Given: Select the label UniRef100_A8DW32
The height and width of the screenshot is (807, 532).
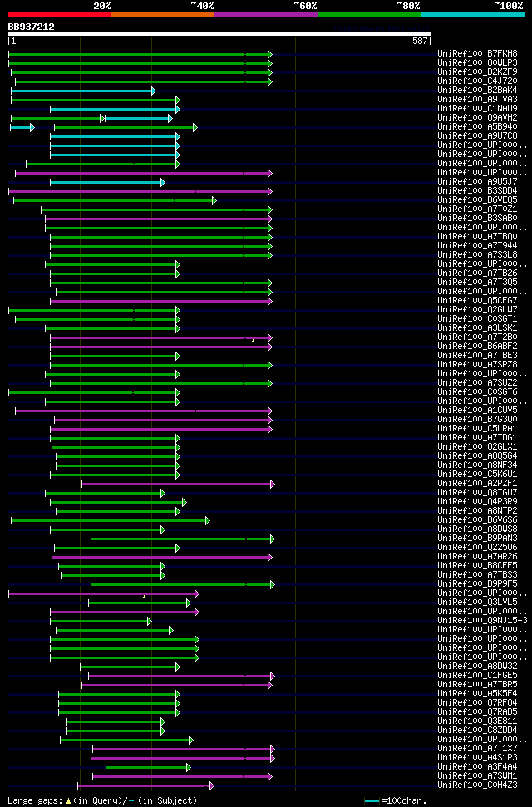Looking at the screenshot, I should coord(477,667).
